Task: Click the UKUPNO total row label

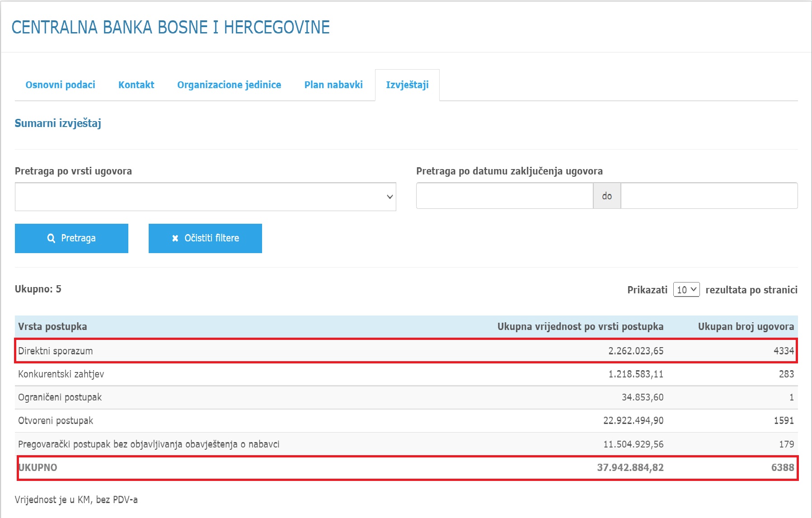Action: (38, 467)
